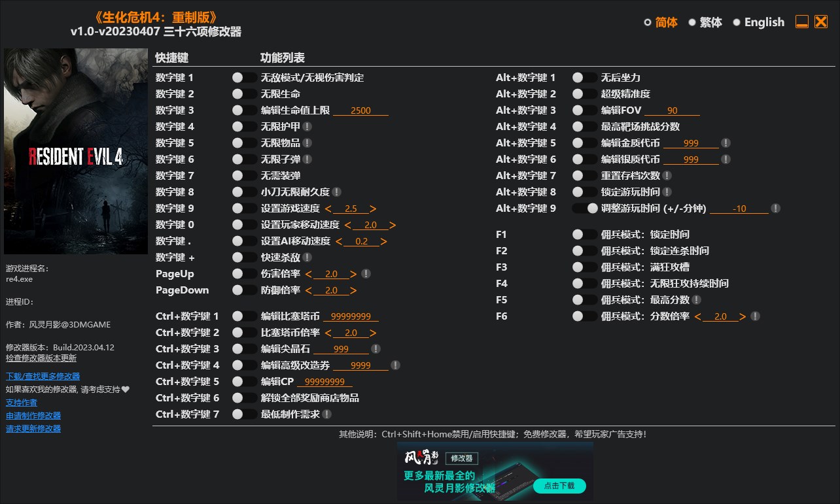
Task: Edit 编辑CP value field
Action: (324, 382)
